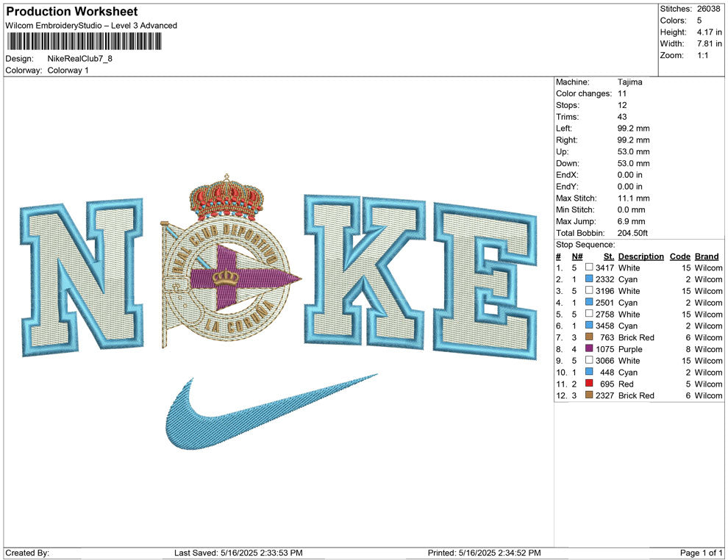Click the Trims value 43

[622, 116]
